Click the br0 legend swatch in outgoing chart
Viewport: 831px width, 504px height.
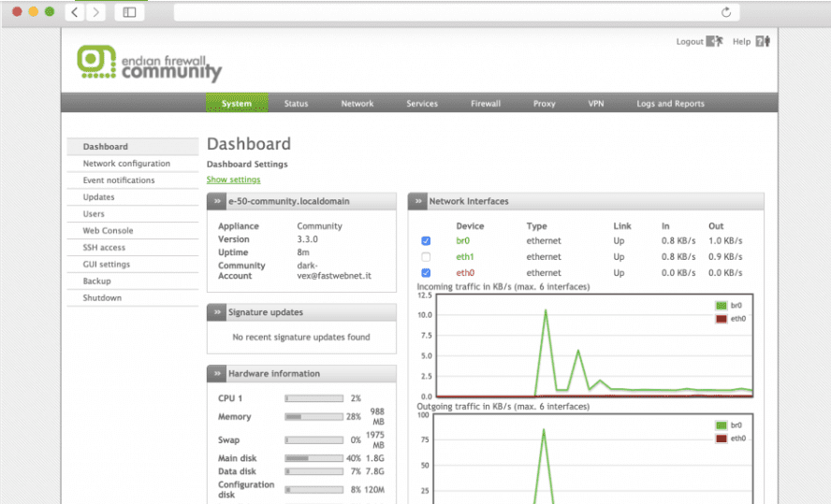(722, 425)
